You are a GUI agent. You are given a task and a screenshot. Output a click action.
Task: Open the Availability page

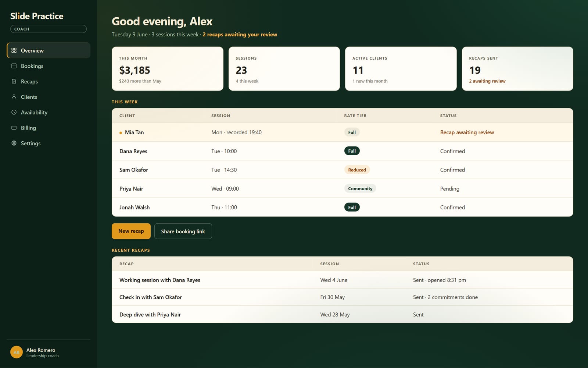49,112
